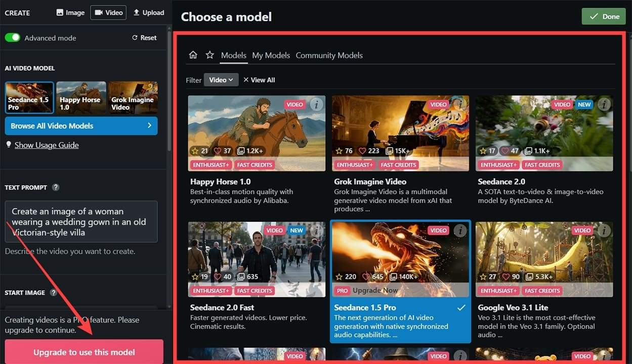Click the Seedance 1.5 Pro selected checkmark

click(460, 307)
